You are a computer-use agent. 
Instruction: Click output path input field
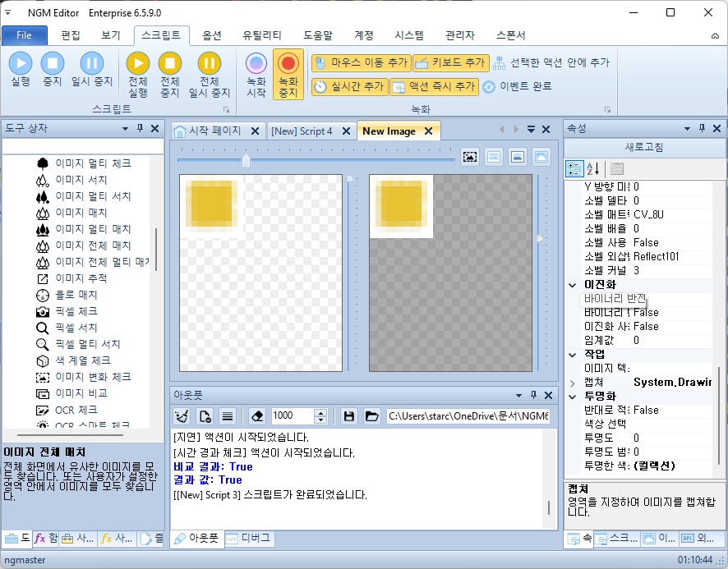(468, 416)
